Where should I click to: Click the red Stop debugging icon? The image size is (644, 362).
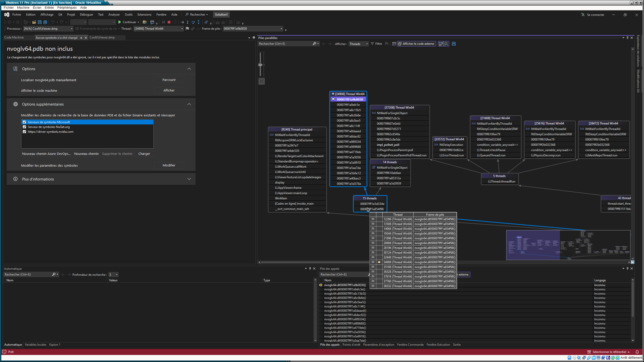169,22
